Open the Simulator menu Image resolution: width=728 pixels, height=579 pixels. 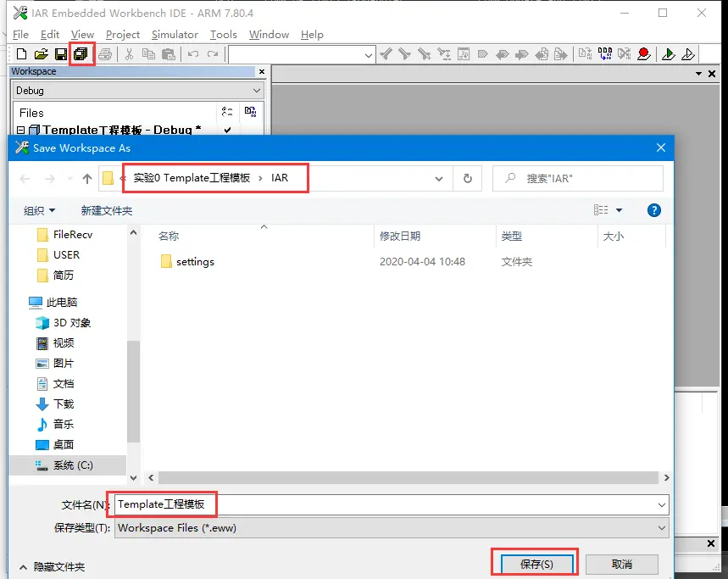[175, 35]
